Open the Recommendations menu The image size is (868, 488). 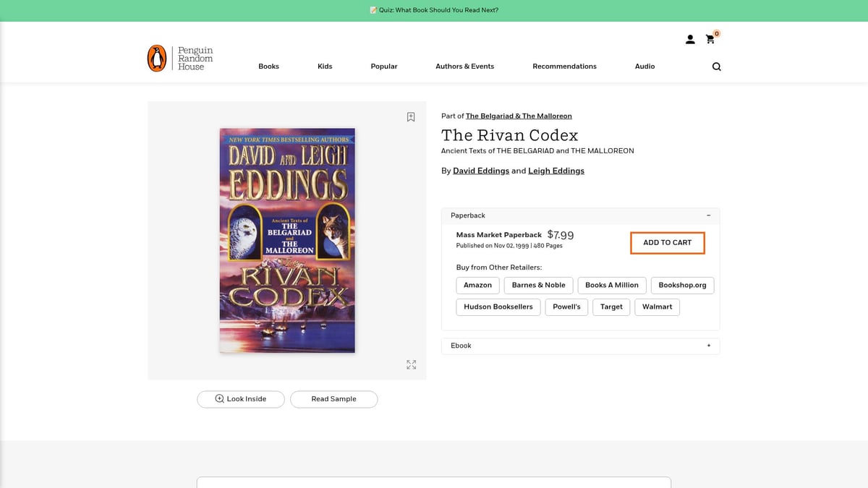[x=564, y=67]
